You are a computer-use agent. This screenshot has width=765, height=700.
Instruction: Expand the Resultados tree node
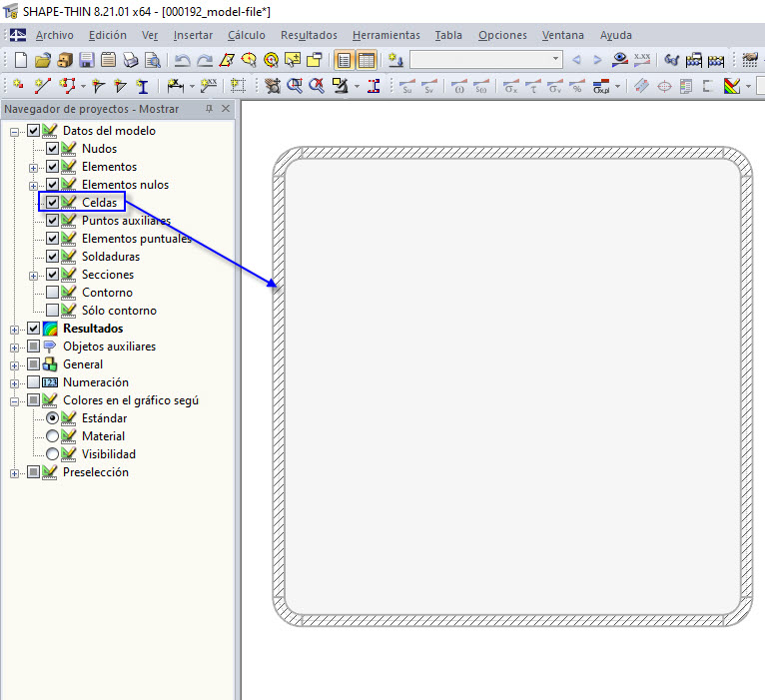click(15, 330)
